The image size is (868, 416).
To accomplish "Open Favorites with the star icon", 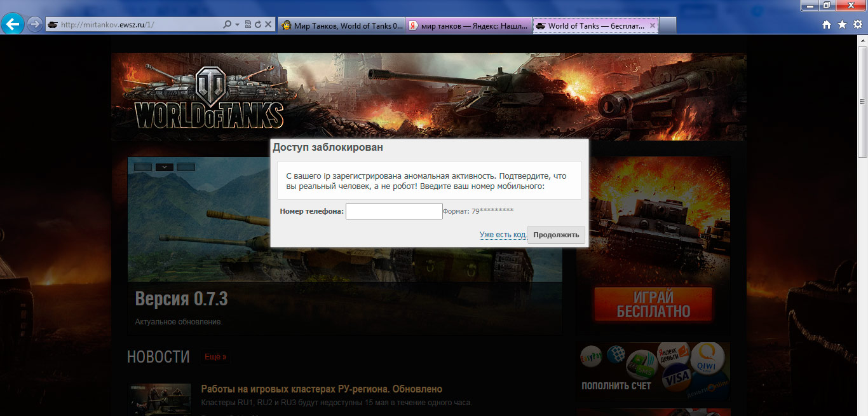I will click(x=842, y=25).
